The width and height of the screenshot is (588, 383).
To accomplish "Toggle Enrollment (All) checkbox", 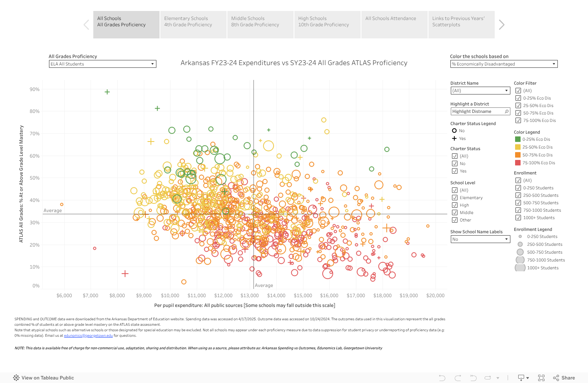I will click(x=518, y=180).
